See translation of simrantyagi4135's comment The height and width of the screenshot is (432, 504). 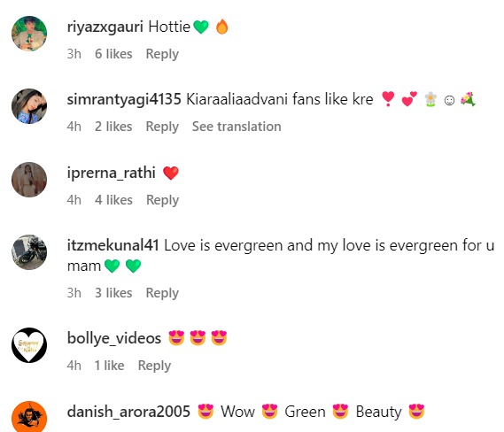click(x=236, y=127)
